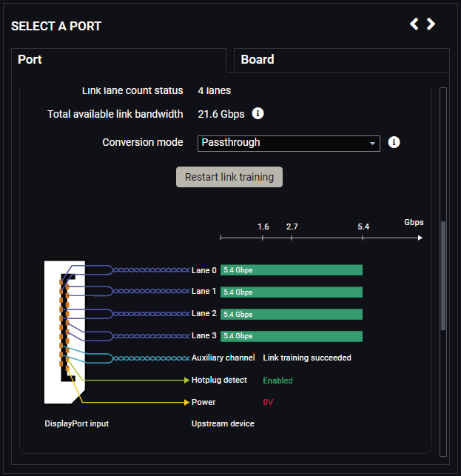
Task: Click the Enabled hotplug detect status
Action: point(277,381)
